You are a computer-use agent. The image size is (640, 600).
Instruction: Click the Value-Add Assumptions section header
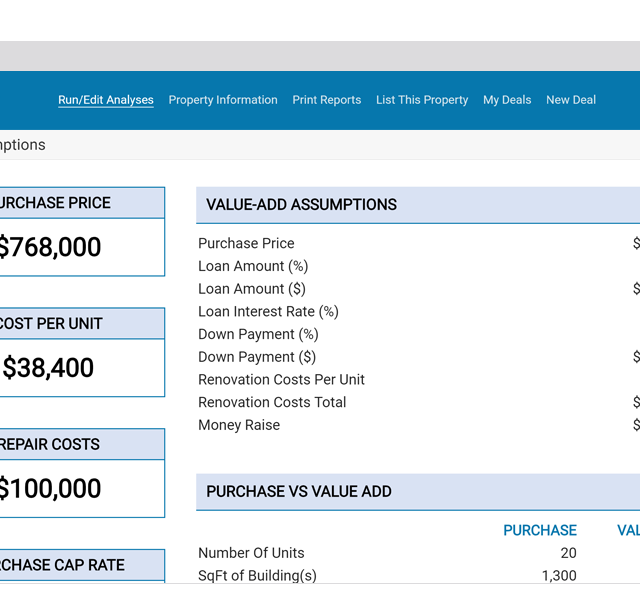(x=301, y=205)
